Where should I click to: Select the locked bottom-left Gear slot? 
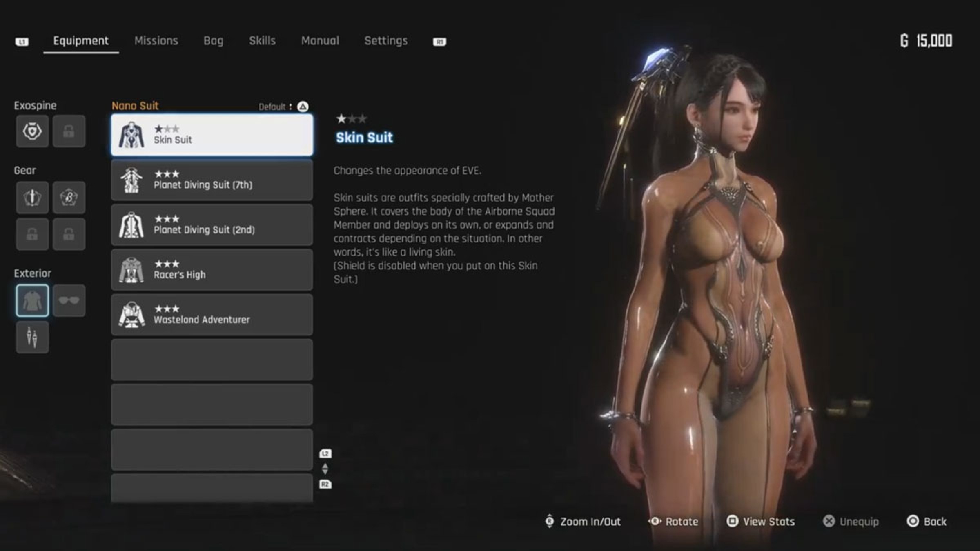[x=32, y=234]
